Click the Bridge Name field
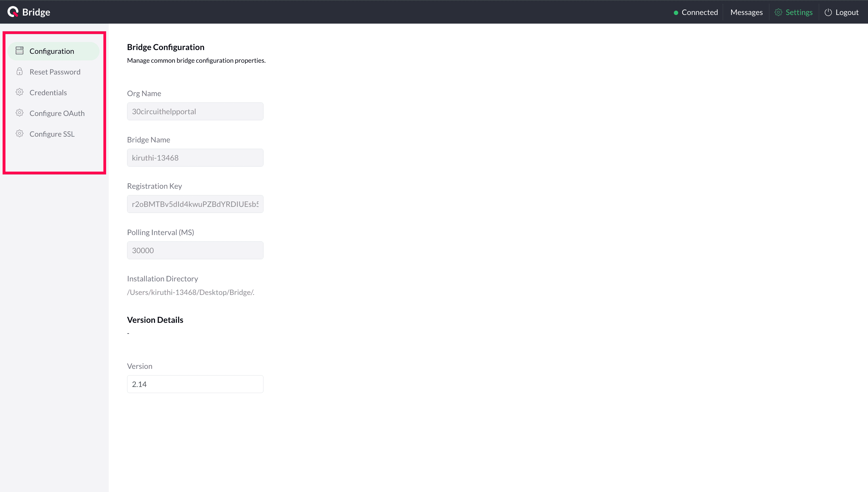The width and height of the screenshot is (868, 492). (195, 157)
